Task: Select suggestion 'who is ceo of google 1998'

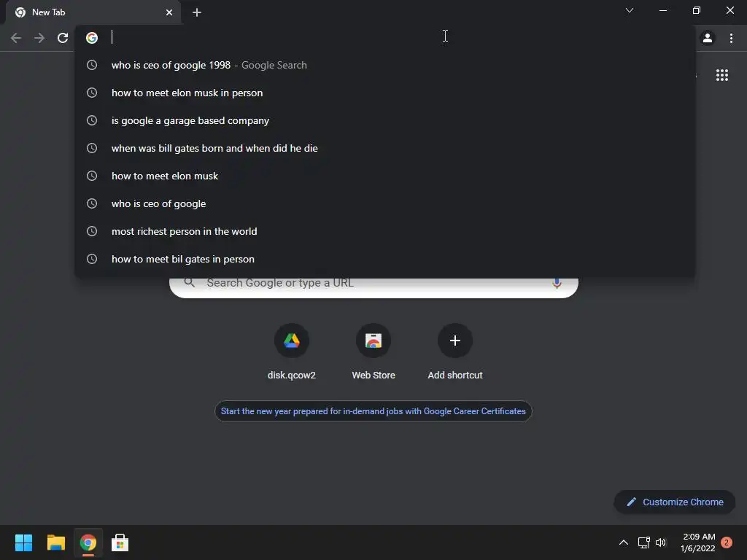Action: click(385, 65)
